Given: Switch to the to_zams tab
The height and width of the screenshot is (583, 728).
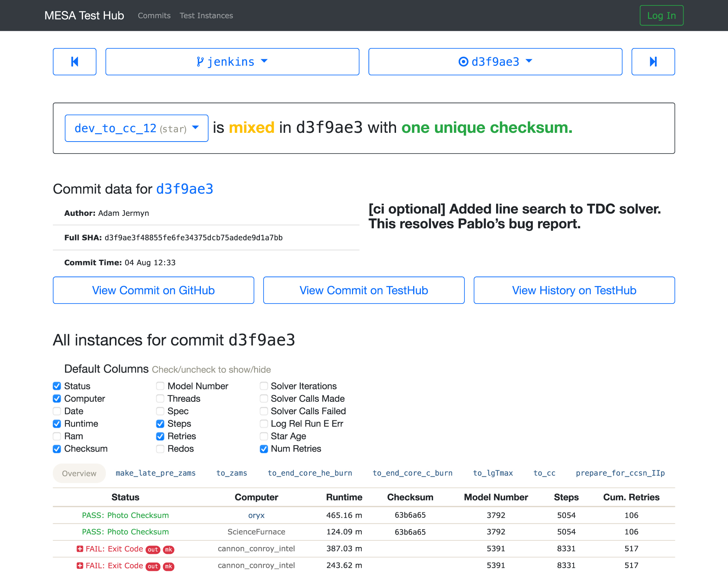Looking at the screenshot, I should pyautogui.click(x=232, y=473).
